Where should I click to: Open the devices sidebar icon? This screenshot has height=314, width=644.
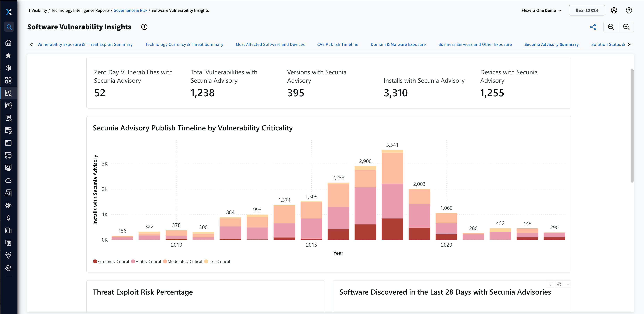point(9,155)
